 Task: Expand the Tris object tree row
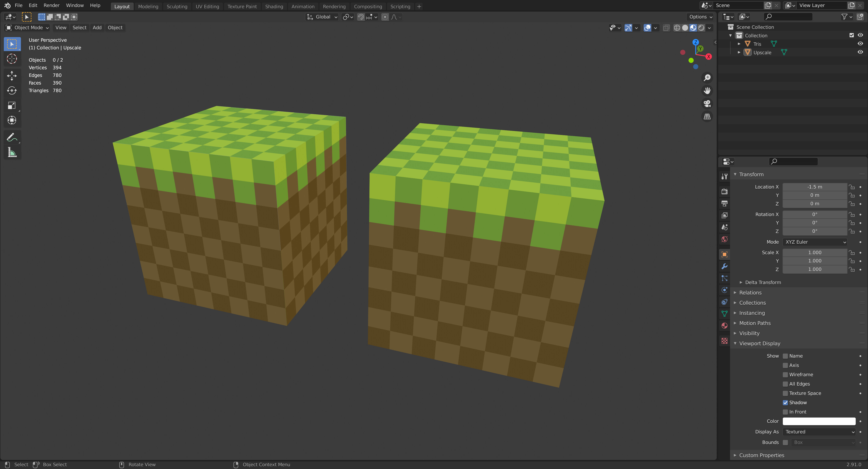(x=739, y=44)
